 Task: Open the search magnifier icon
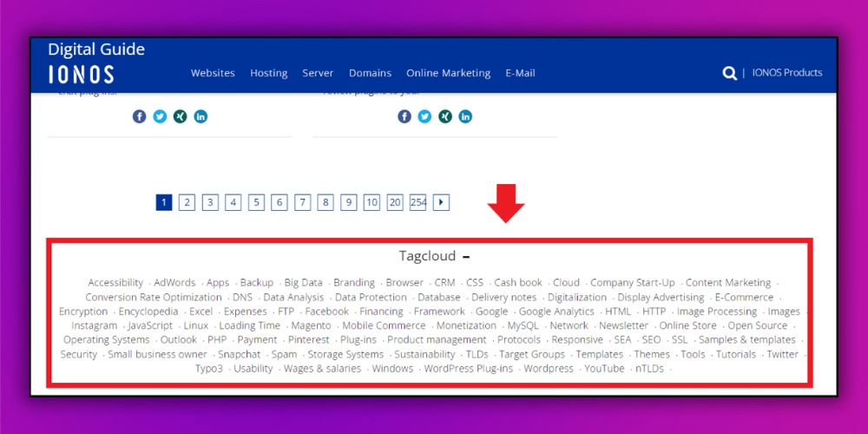click(730, 73)
